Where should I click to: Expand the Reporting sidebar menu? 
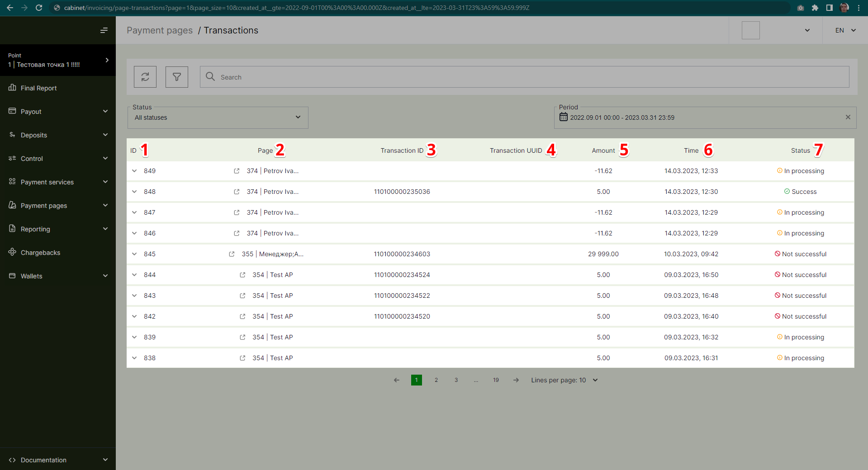(x=58, y=229)
